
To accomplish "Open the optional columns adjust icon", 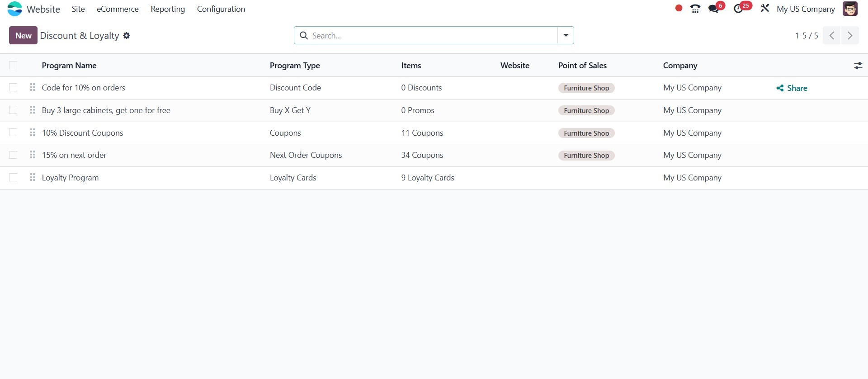I will pos(858,66).
